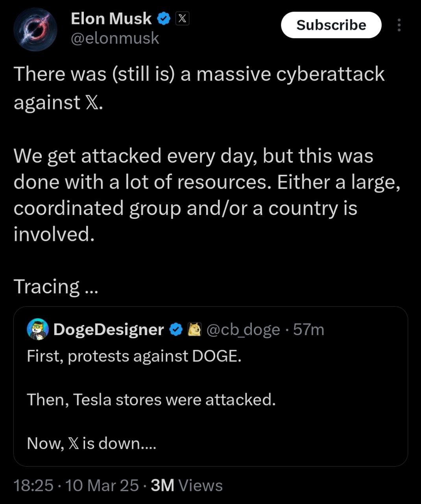Open DogeDesigner's avatar in quoted post
This screenshot has height=504, width=421.
pyautogui.click(x=37, y=329)
